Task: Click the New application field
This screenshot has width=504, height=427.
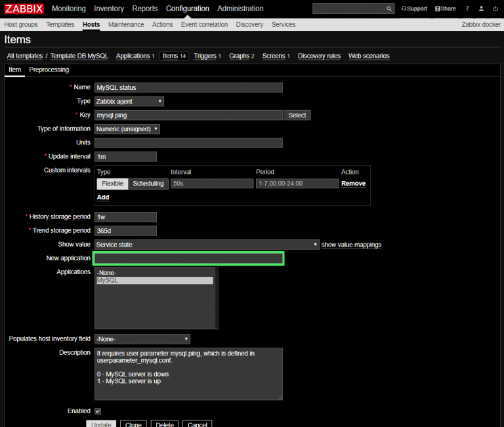Action: [189, 258]
